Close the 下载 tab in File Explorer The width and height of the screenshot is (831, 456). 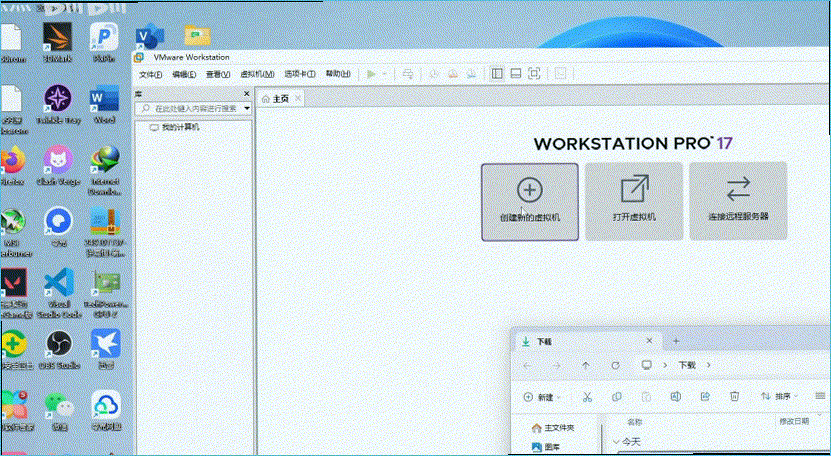649,341
